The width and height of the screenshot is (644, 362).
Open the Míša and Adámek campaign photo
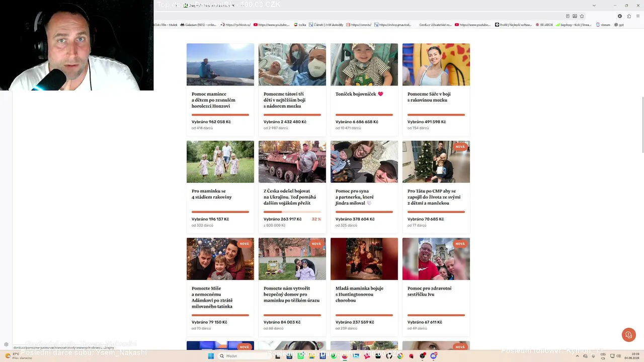[220, 259]
